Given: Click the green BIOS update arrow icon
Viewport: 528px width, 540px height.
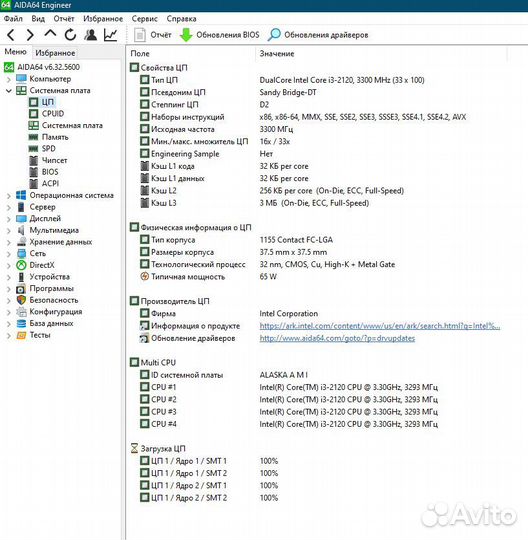Looking at the screenshot, I should (x=186, y=35).
